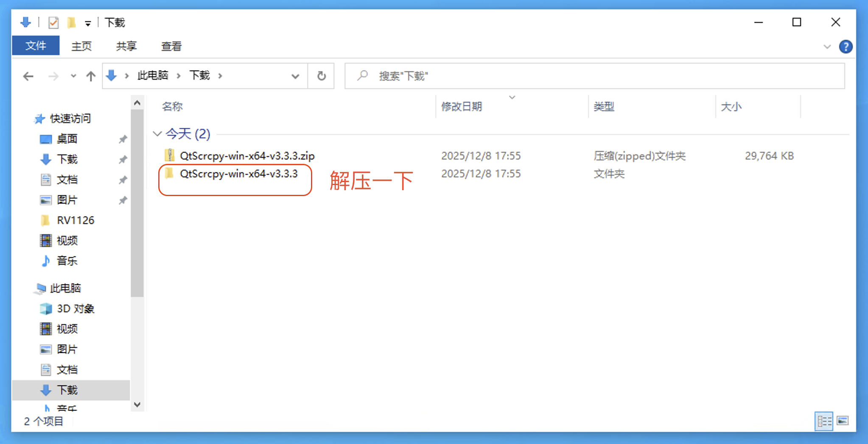Open the 文件 menu tab
The height and width of the screenshot is (444, 868).
pos(36,46)
